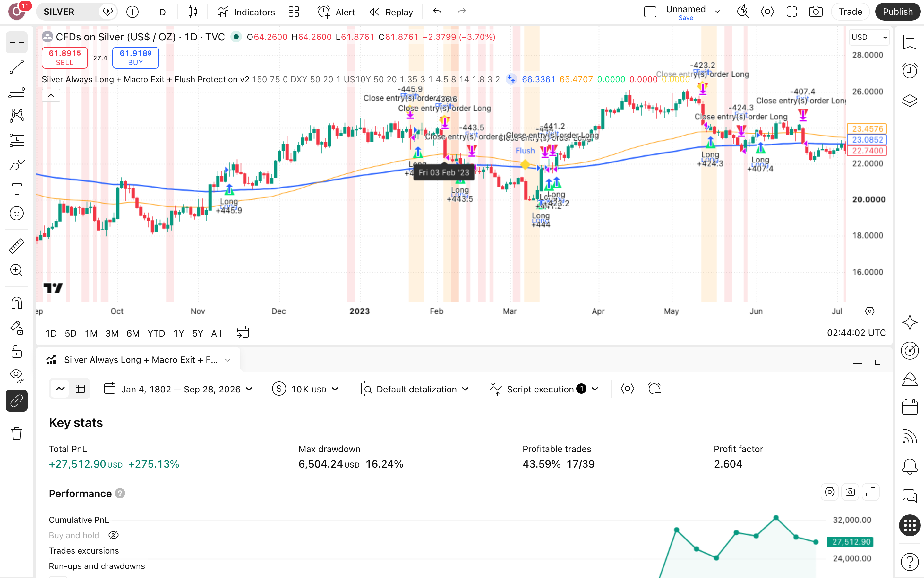Viewport: 924px width, 578px height.
Task: Click the 61.9189 BUY button
Action: pyautogui.click(x=135, y=58)
